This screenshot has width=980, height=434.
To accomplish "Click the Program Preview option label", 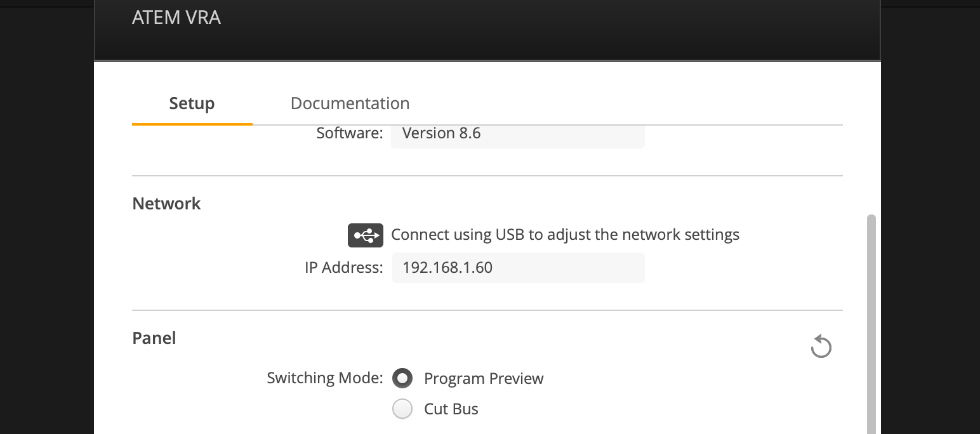I will click(484, 379).
